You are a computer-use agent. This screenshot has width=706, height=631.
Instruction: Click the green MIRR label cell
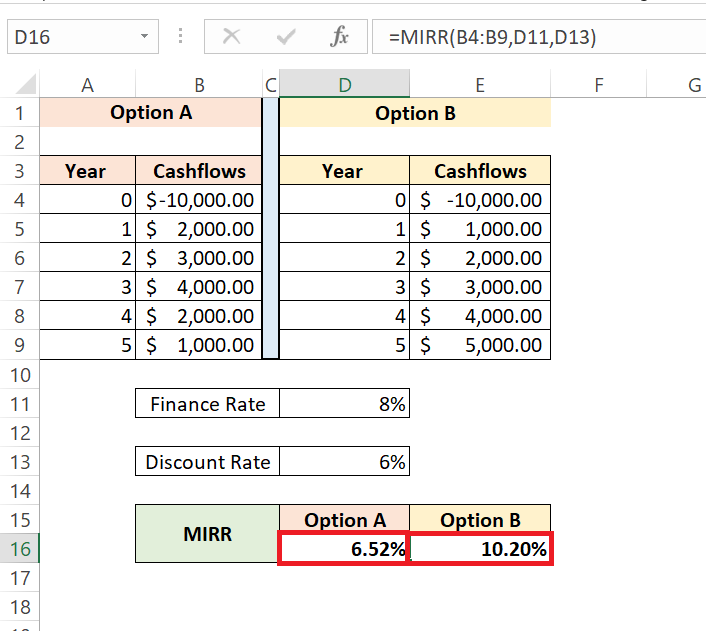click(x=207, y=534)
